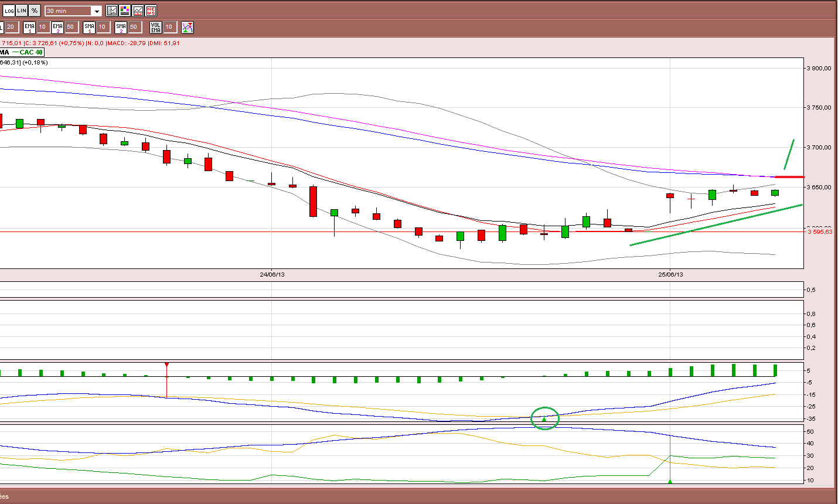838x504 pixels.
Task: Open the 30 min timeframe dropdown
Action: (x=73, y=11)
